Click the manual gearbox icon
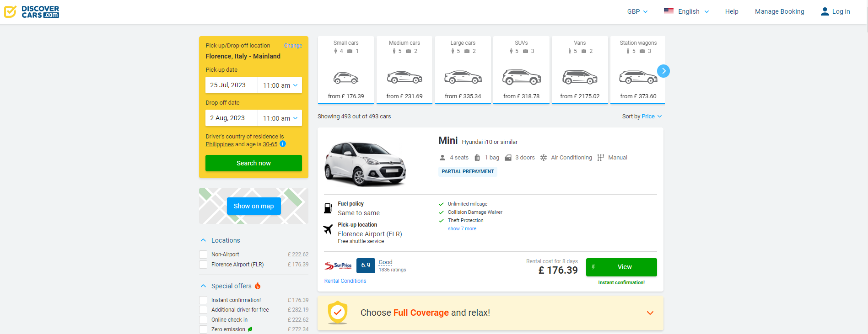 point(601,158)
